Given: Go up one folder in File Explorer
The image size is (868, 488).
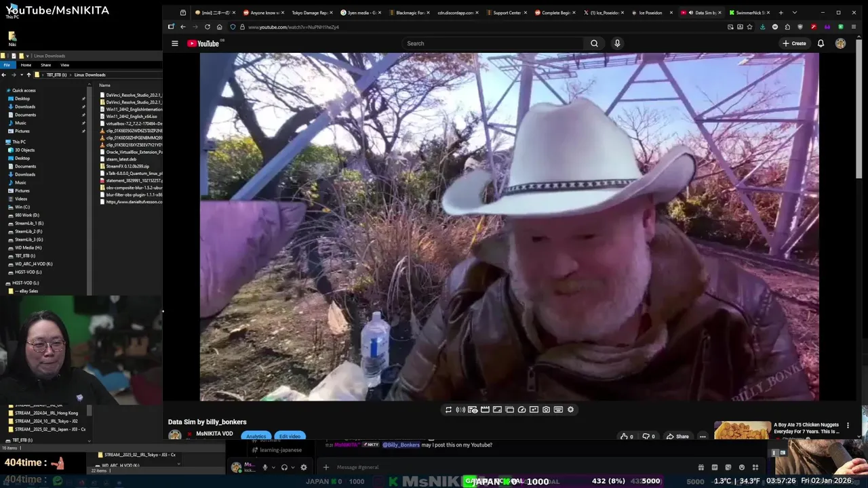Looking at the screenshot, I should point(28,75).
